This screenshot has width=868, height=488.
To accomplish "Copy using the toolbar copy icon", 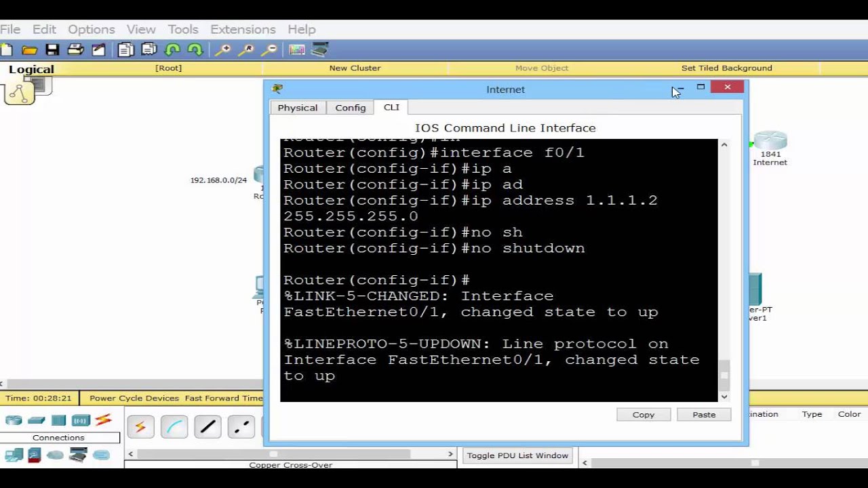I will click(x=125, y=49).
